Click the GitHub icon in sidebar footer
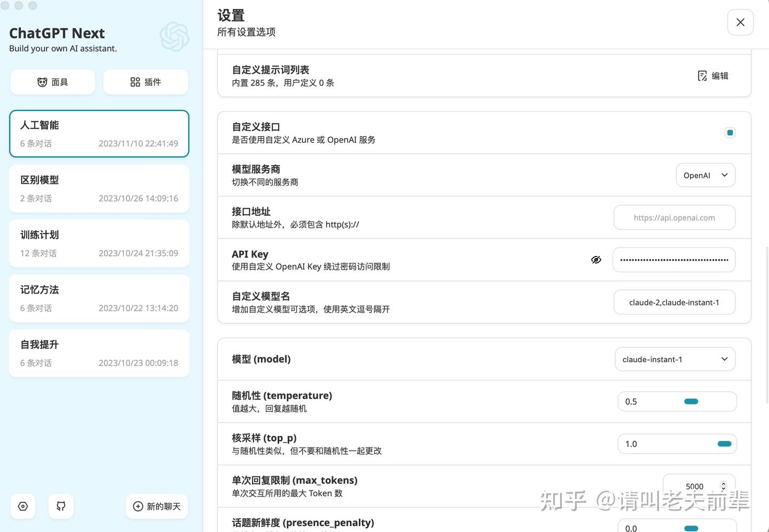Image resolution: width=769 pixels, height=532 pixels. [x=60, y=506]
